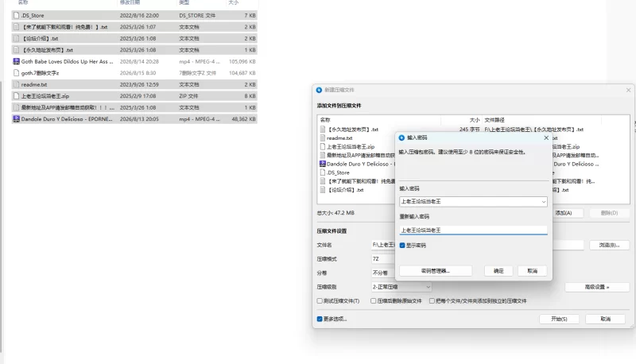Click the video file icon in the archive file list

[323, 164]
